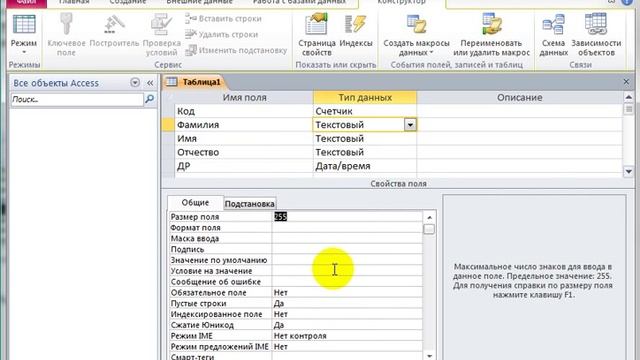640x360 pixels.
Task: Select the Фамилия field name cell
Action: [244, 125]
